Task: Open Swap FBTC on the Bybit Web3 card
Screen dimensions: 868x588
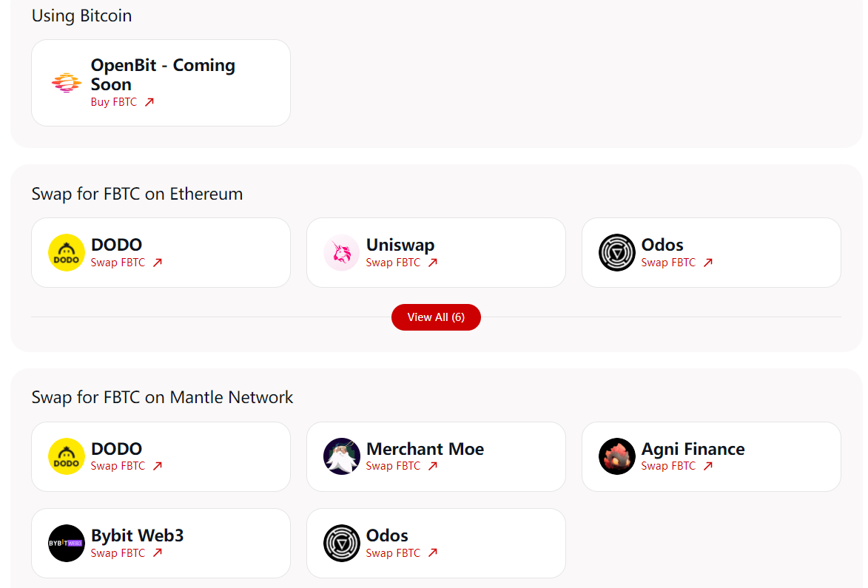Action: point(118,552)
